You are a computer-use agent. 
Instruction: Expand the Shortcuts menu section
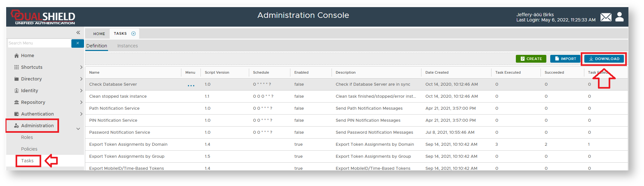(32, 67)
